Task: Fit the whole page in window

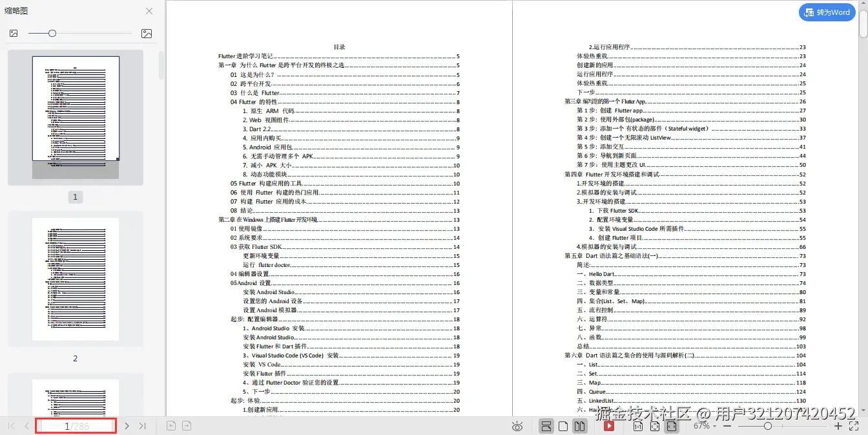Action: pos(655,427)
